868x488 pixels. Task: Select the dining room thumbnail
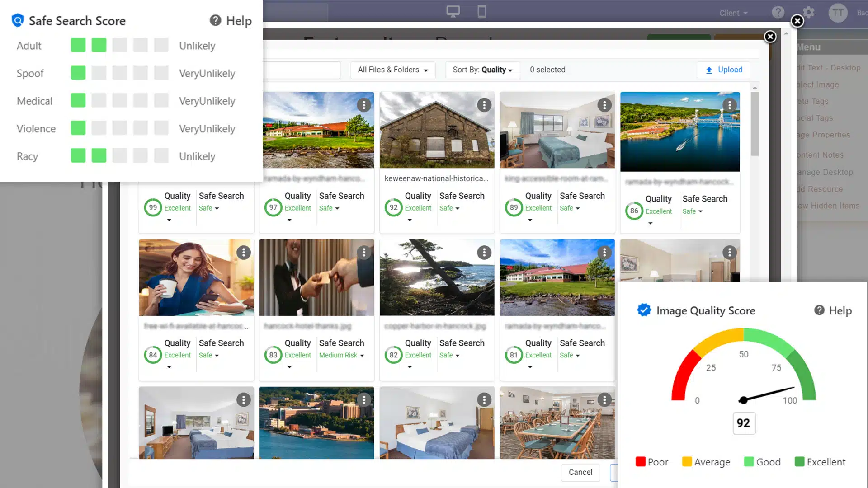[557, 423]
